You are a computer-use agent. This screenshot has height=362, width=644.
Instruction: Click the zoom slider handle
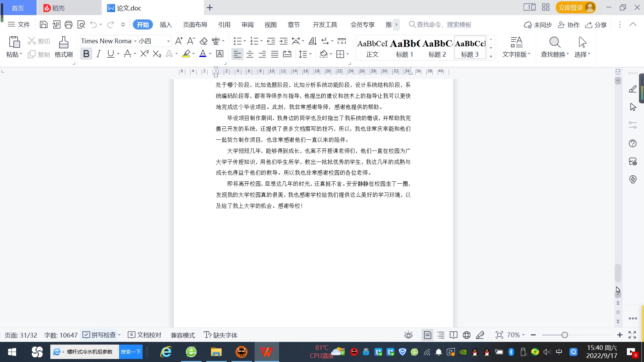point(565,335)
